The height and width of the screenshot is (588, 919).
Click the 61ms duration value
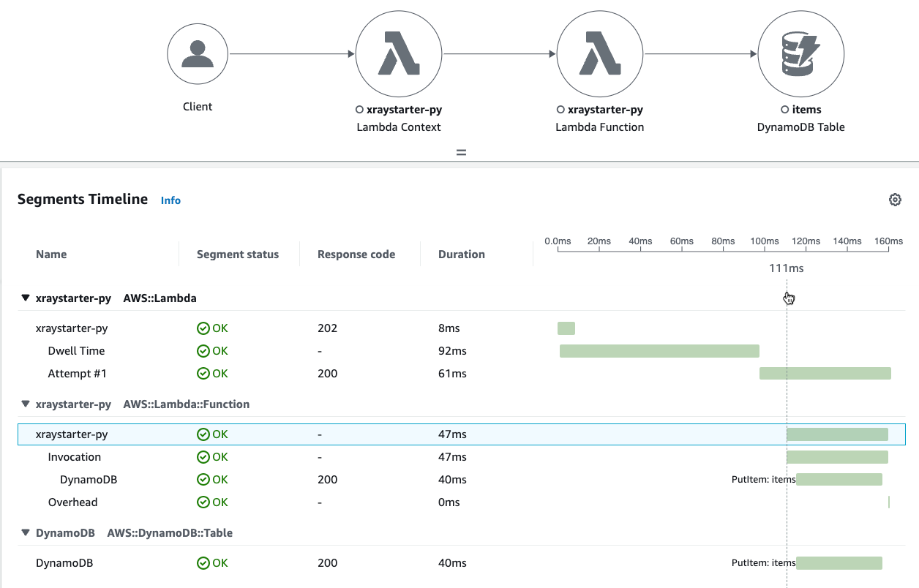452,374
